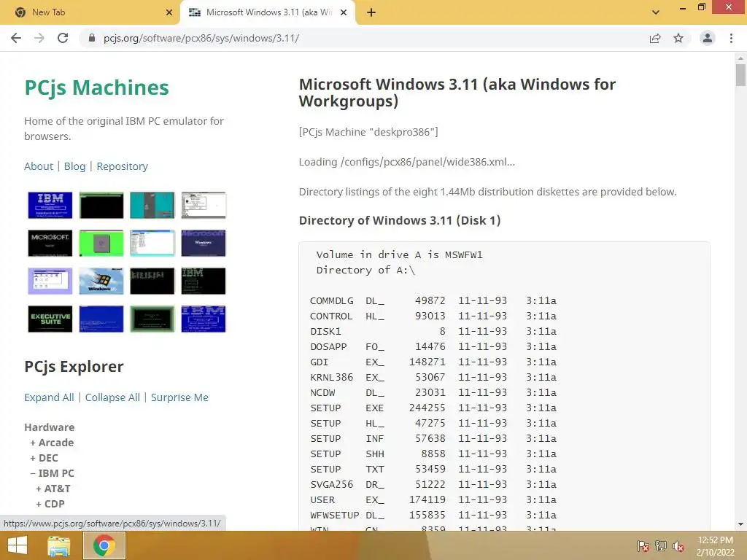Click the Surprise Me link
The height and width of the screenshot is (560, 747).
coord(179,397)
